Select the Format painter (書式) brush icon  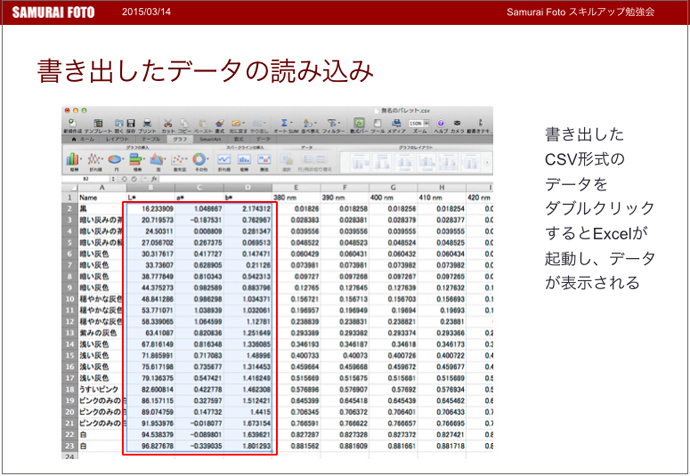tap(220, 123)
